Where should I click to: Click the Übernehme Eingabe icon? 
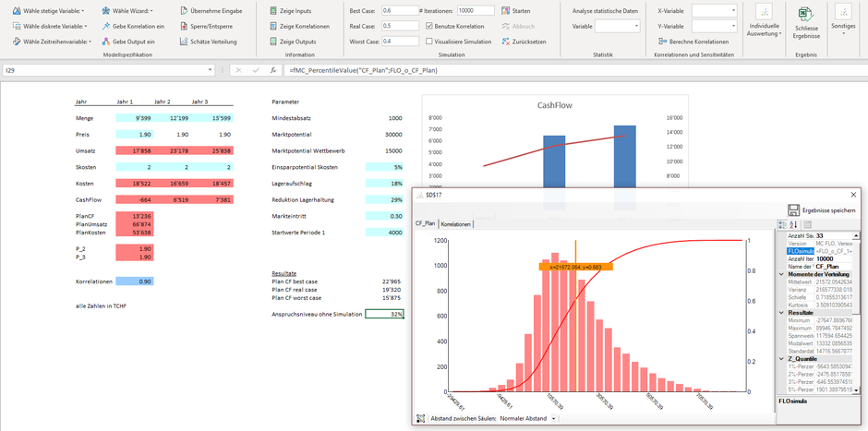point(184,10)
